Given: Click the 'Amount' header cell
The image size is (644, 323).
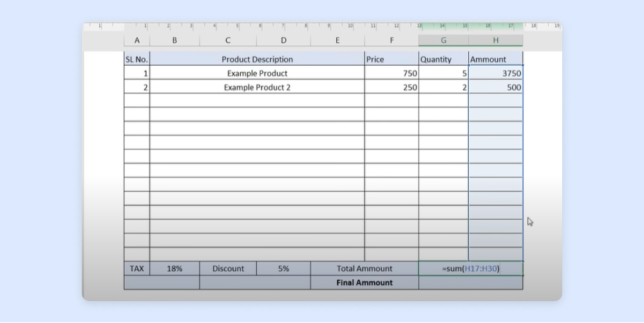Looking at the screenshot, I should (495, 59).
